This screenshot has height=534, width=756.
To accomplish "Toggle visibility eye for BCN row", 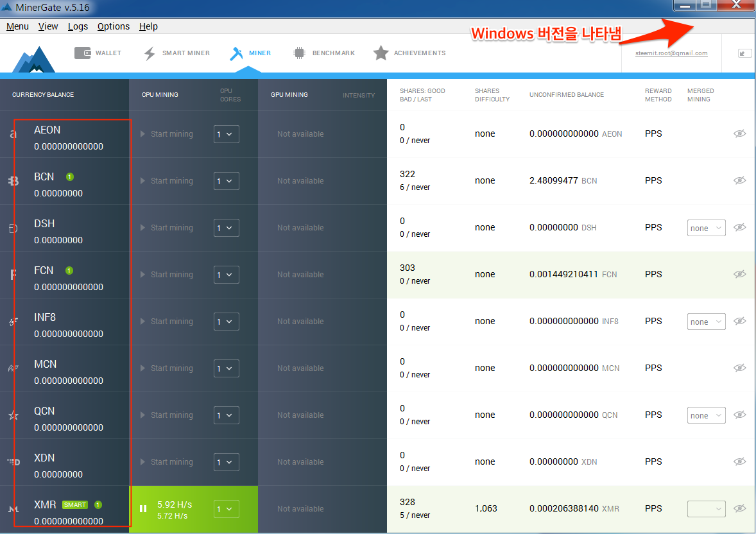I will point(739,180).
